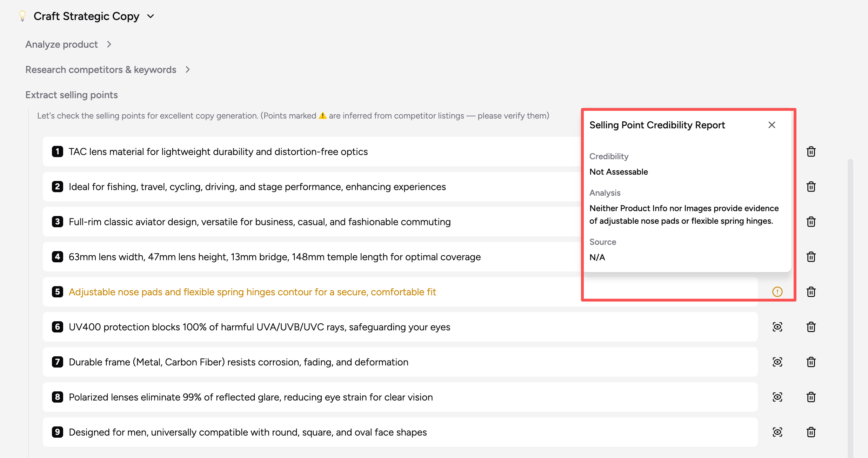Expand the Analyze product step
Viewport: 868px width, 458px height.
(109, 44)
